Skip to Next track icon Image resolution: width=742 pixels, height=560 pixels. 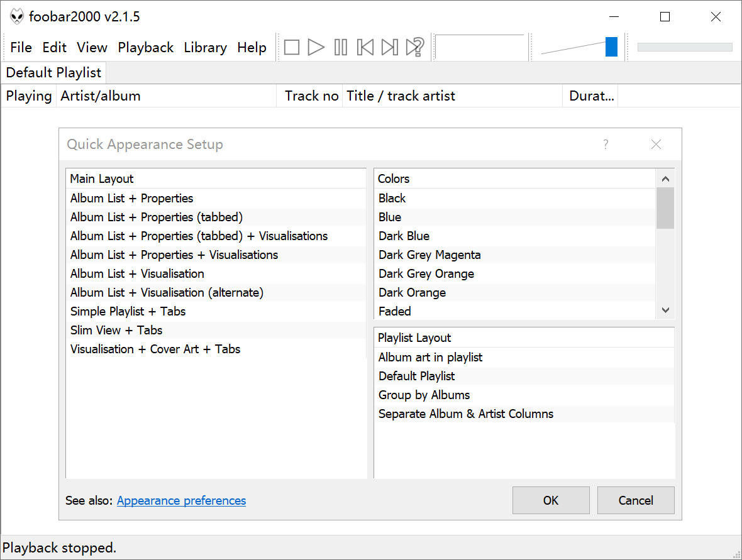tap(390, 47)
